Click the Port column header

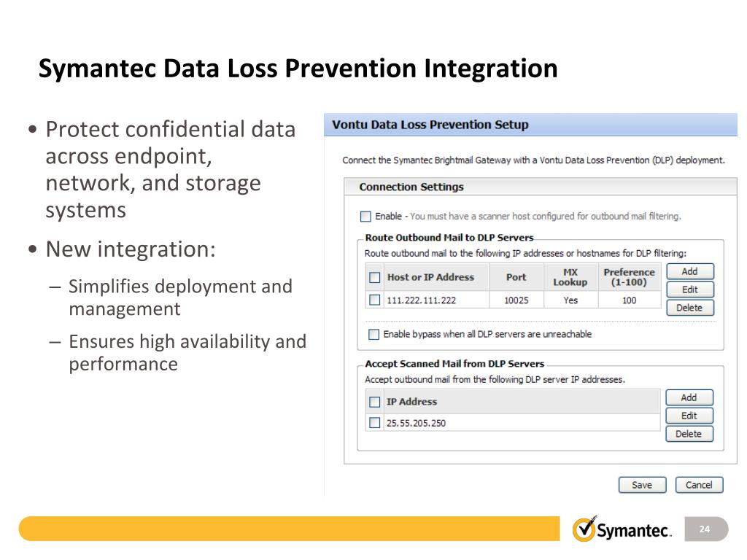tap(516, 277)
